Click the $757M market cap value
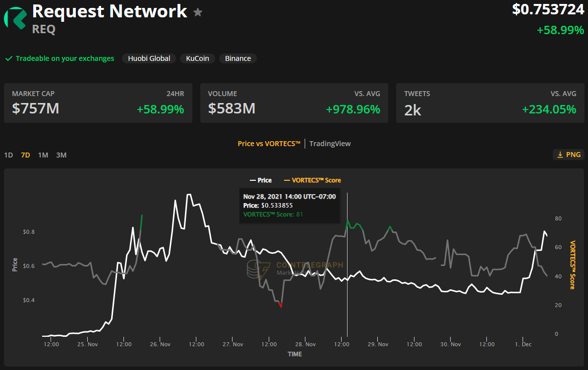This screenshot has height=370, width=588. tap(36, 108)
